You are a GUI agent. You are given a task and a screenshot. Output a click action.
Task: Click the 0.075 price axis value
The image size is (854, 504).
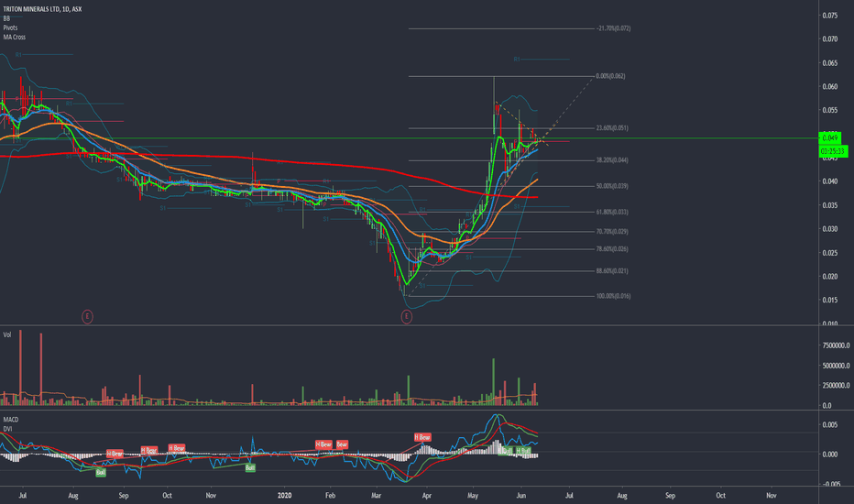830,16
